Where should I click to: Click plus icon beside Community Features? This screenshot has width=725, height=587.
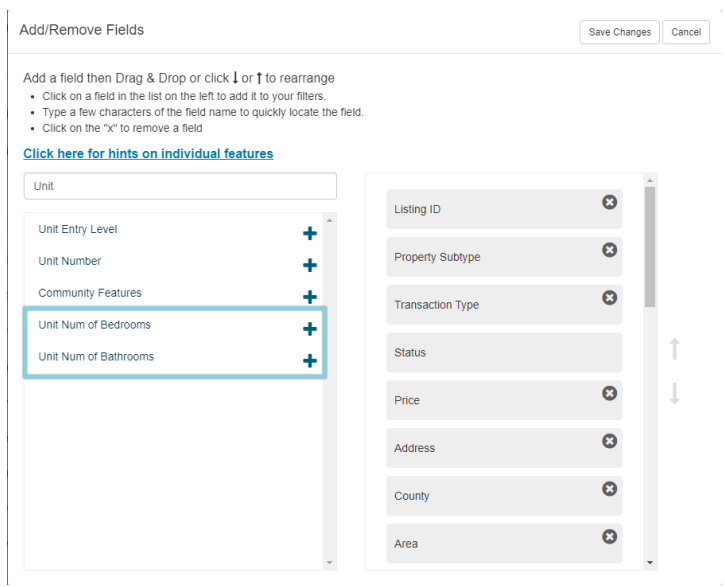(x=310, y=297)
